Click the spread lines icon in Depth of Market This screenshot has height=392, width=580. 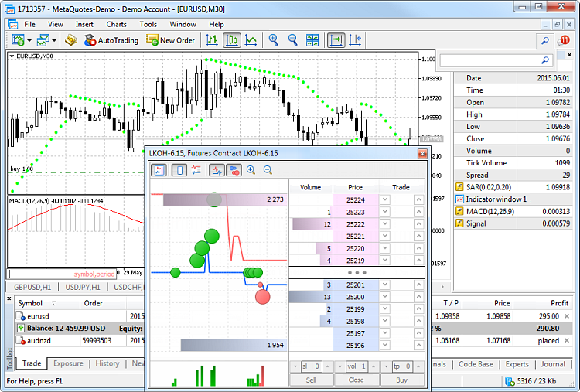click(196, 170)
